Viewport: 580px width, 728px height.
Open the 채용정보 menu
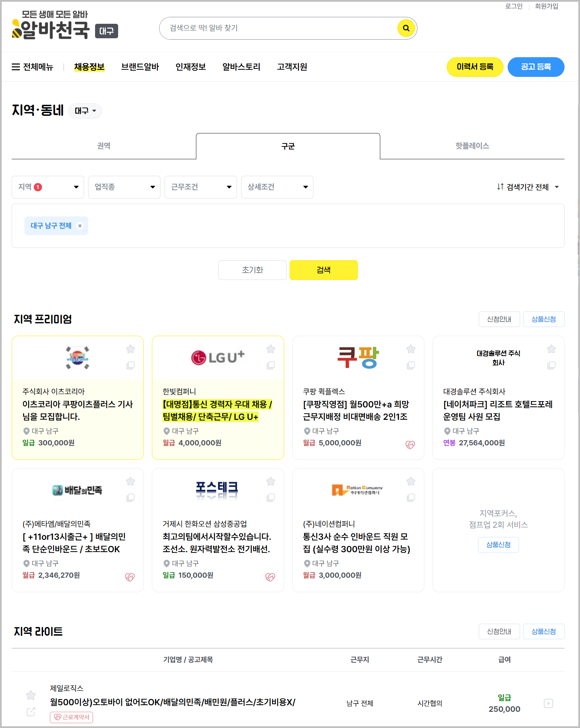click(89, 67)
